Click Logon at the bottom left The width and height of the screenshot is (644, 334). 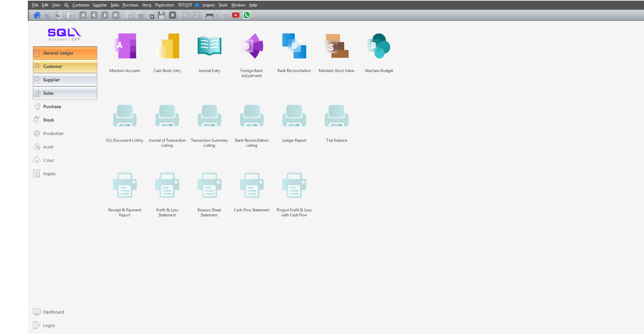[49, 325]
